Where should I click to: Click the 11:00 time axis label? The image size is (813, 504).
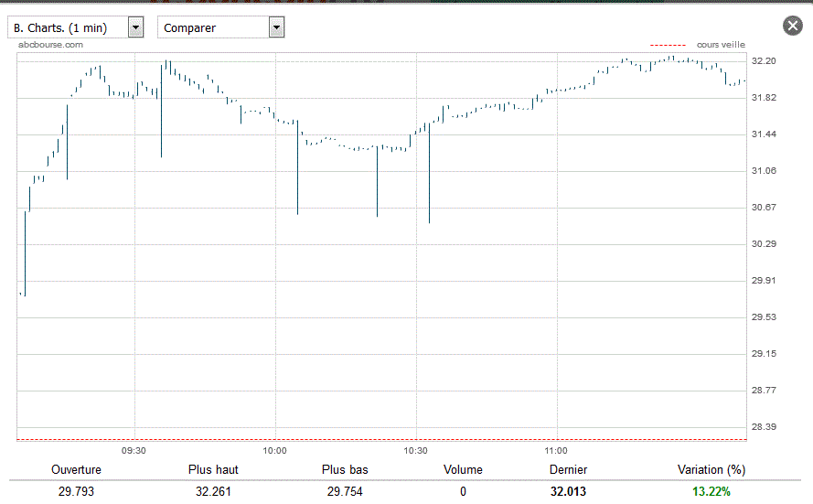(x=556, y=451)
